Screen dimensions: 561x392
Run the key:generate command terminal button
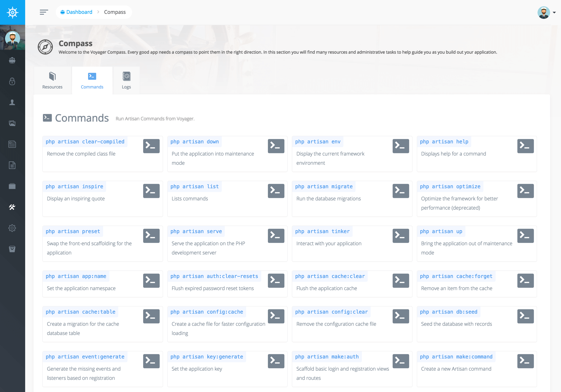[x=276, y=361]
